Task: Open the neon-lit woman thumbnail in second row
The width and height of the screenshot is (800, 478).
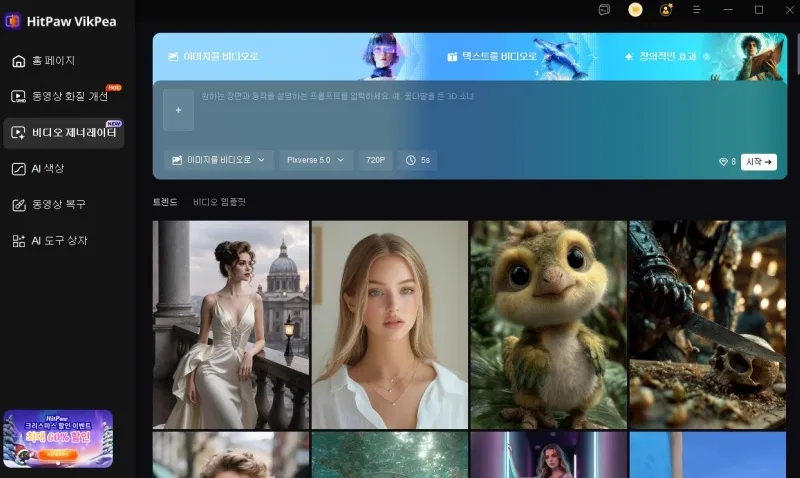Action: (548, 455)
